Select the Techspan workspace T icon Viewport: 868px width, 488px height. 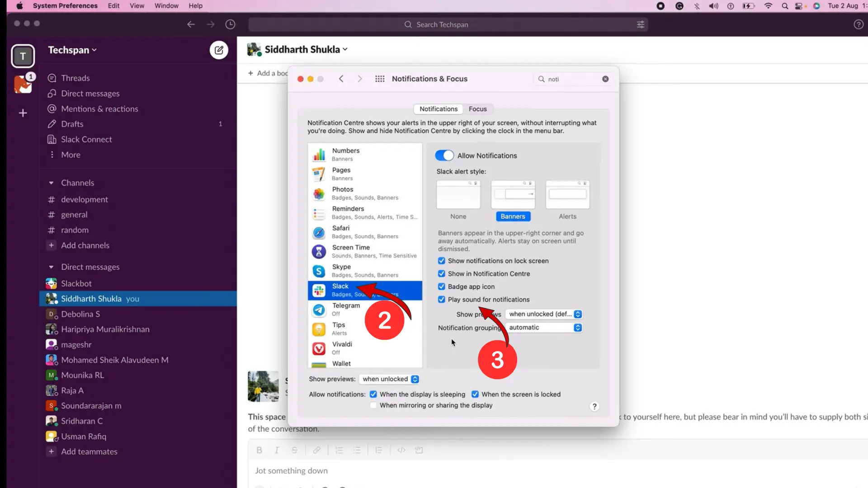pyautogui.click(x=23, y=56)
